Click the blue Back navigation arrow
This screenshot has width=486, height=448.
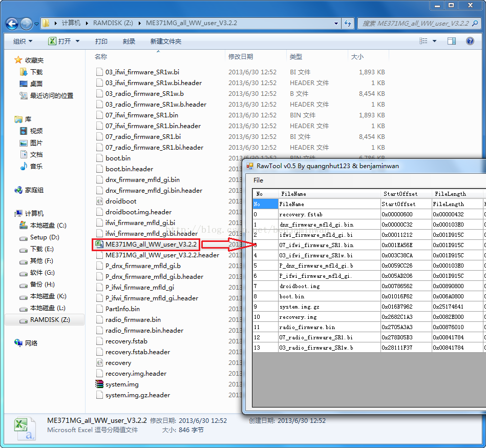click(12, 24)
